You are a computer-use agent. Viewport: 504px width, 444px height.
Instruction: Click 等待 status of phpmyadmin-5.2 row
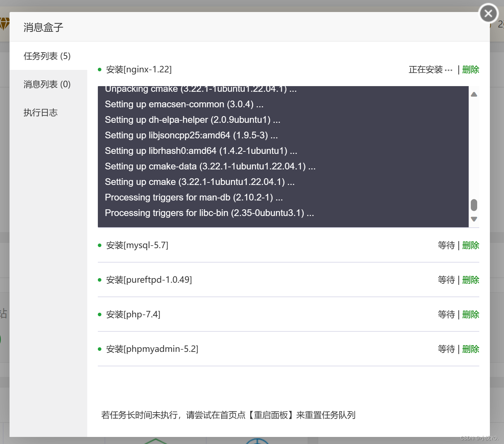[x=446, y=349]
